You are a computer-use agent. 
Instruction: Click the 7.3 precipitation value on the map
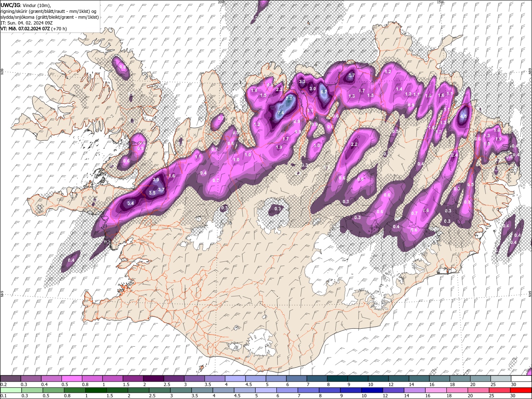click(289, 99)
